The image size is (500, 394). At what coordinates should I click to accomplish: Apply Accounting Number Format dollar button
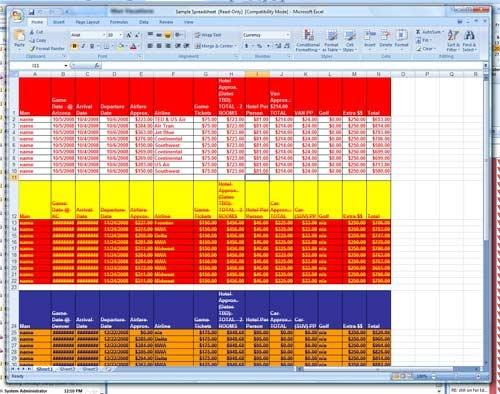click(x=247, y=46)
